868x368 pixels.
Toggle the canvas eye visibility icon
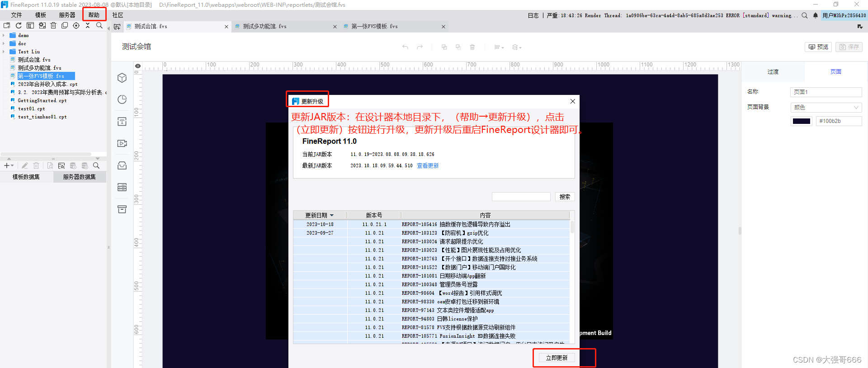(138, 66)
